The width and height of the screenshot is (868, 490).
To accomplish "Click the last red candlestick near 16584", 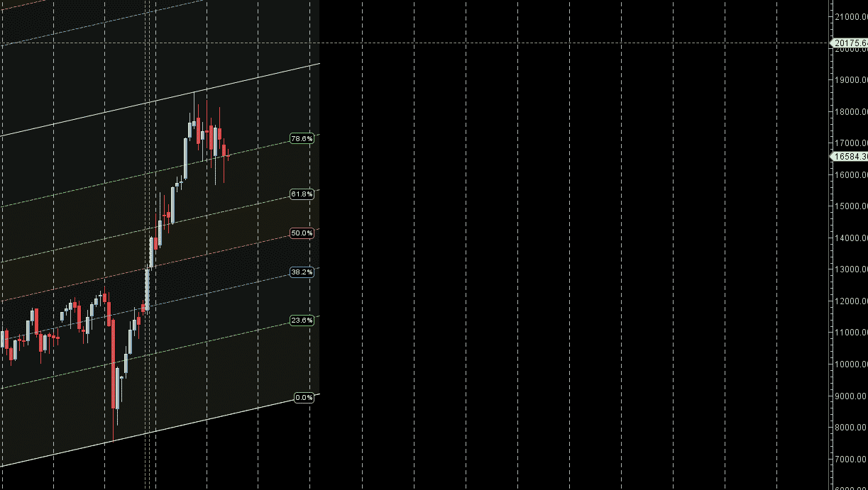I will (224, 150).
